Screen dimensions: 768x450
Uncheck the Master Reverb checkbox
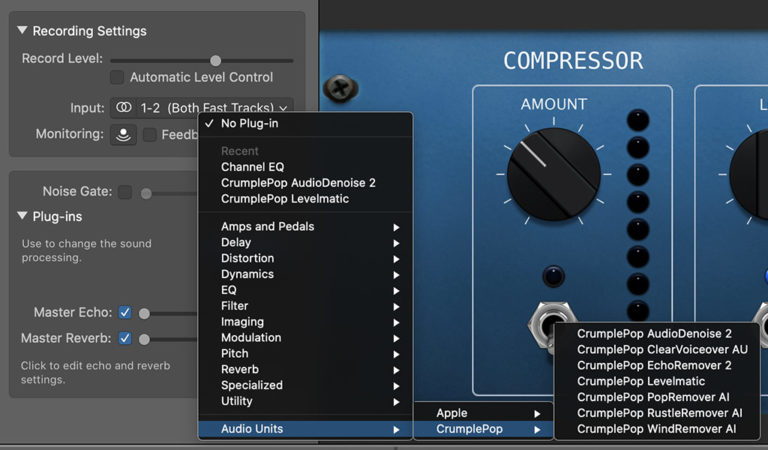point(125,338)
